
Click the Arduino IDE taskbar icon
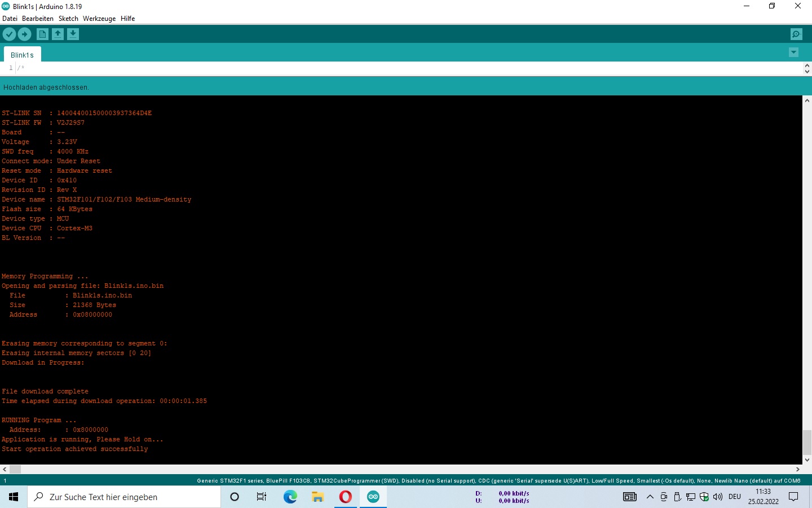(x=373, y=497)
